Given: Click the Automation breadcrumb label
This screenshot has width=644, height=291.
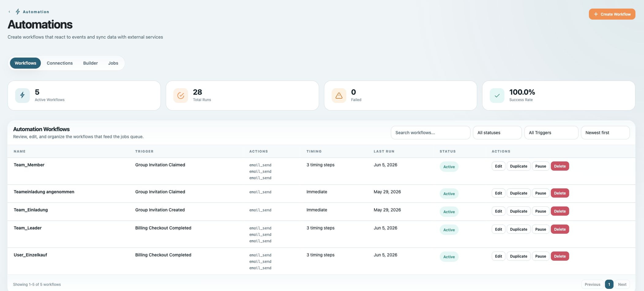Looking at the screenshot, I should click(x=36, y=12).
